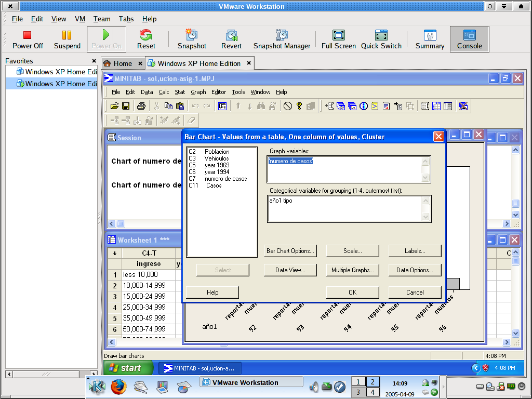This screenshot has width=532, height=399.
Task: Switch to the Home tab
Action: 123,63
